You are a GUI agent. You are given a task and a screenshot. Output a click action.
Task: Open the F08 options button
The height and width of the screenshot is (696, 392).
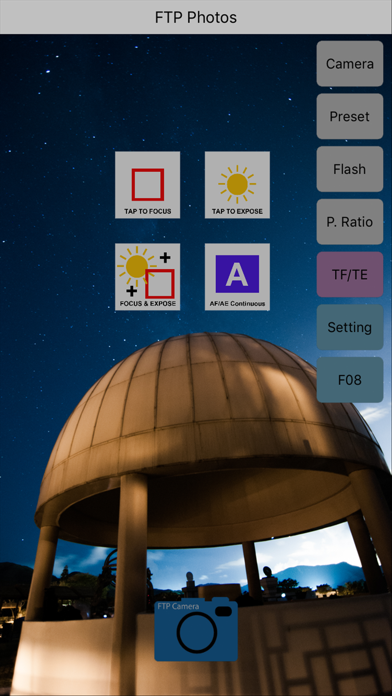(x=350, y=380)
